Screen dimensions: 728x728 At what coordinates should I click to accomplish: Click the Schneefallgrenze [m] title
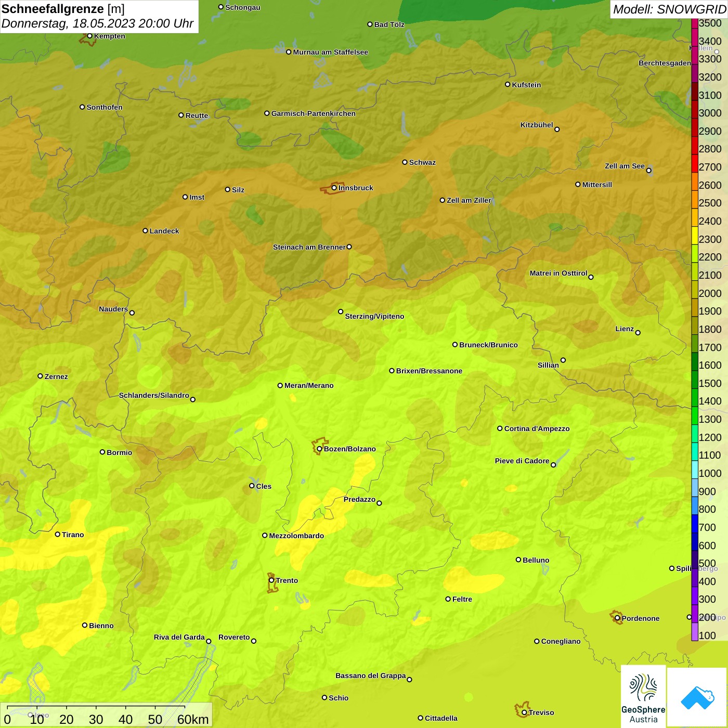click(63, 9)
